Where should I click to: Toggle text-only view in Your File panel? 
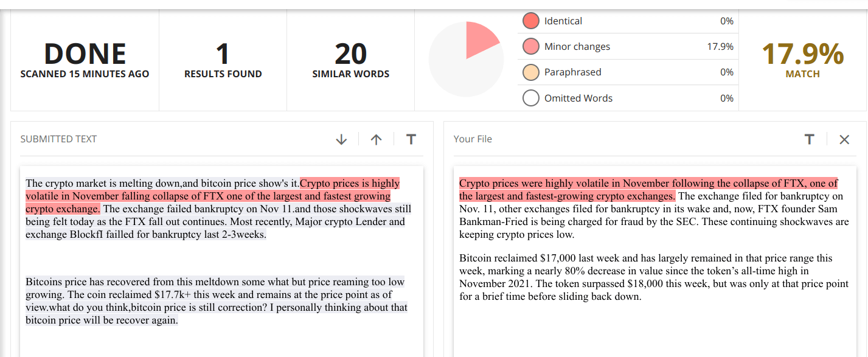809,139
